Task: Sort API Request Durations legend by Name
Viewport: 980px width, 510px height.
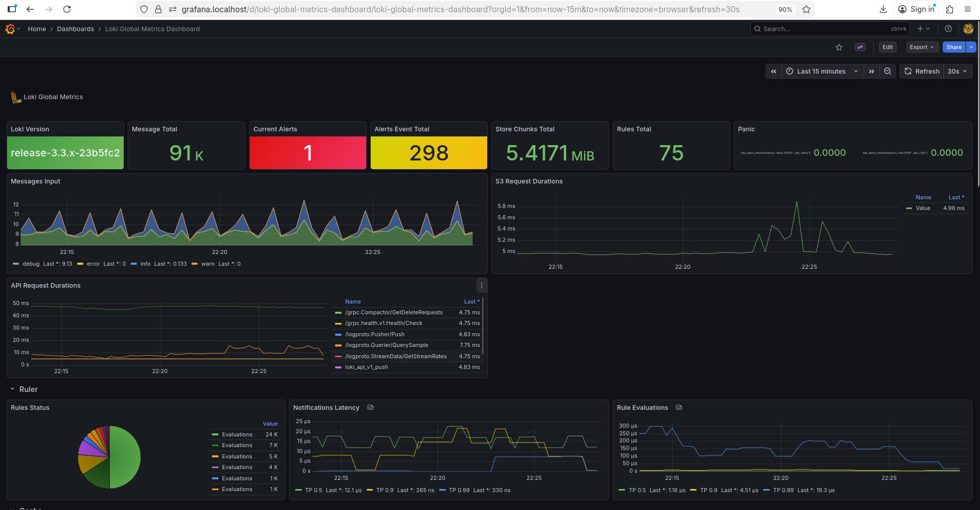Action: (353, 302)
